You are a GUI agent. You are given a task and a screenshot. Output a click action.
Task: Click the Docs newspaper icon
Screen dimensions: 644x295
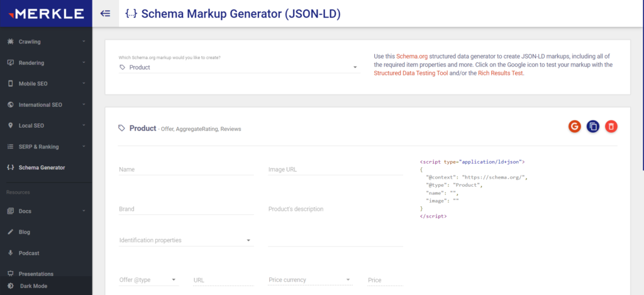tap(11, 211)
